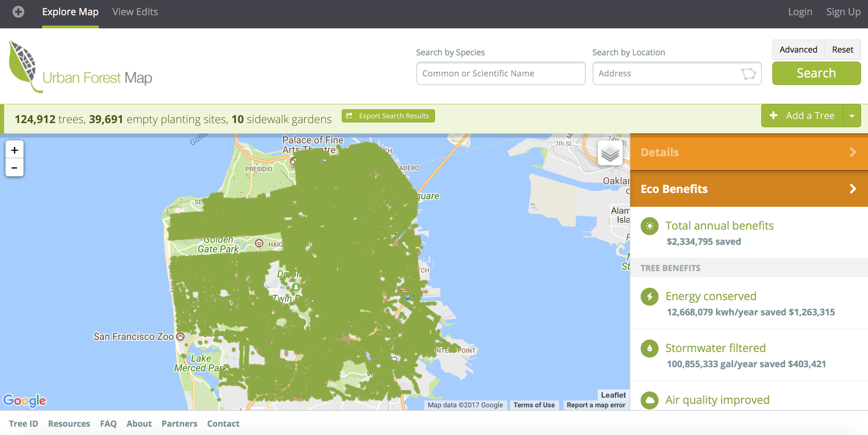Click Export Search Results button
This screenshot has height=435, width=868.
pos(388,116)
